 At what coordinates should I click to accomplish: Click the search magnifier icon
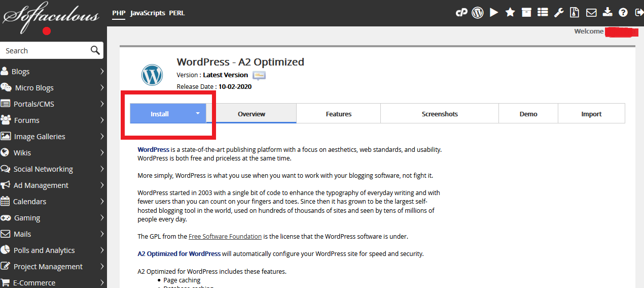(x=95, y=50)
